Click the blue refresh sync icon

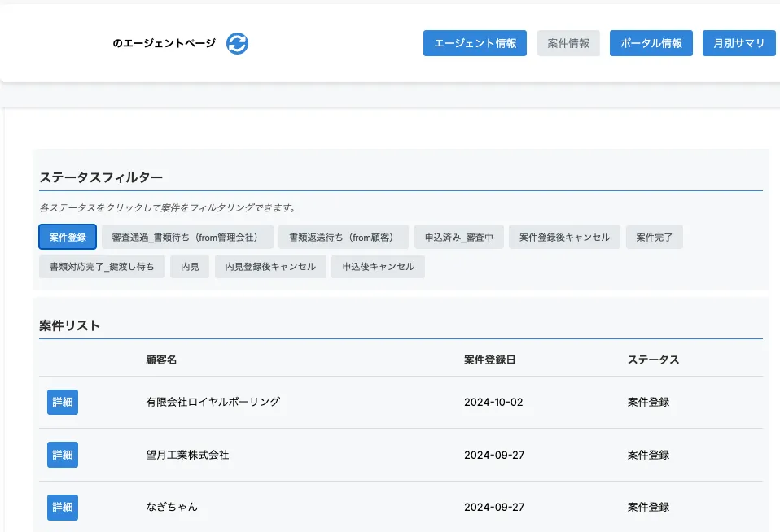[237, 43]
